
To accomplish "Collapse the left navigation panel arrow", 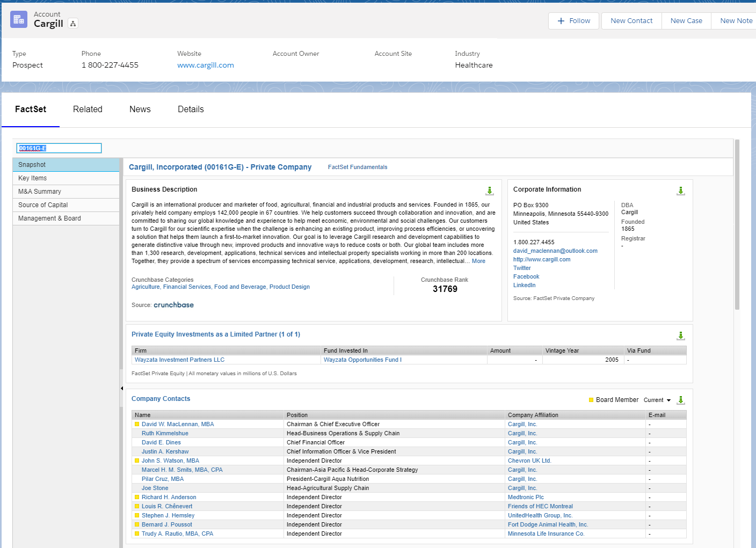I will [x=122, y=388].
